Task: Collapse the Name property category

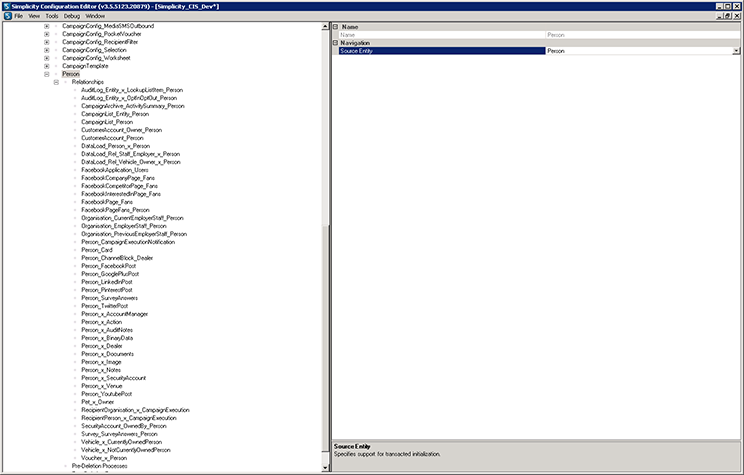Action: tap(335, 26)
